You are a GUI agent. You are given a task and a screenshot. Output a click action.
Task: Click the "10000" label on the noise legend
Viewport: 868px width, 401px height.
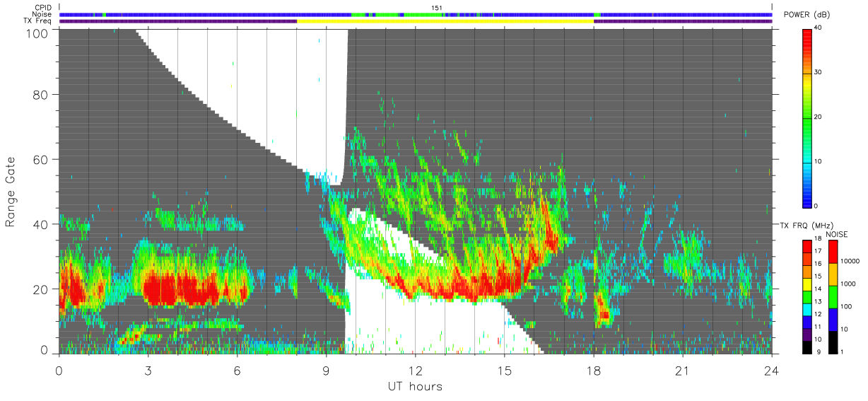point(849,262)
